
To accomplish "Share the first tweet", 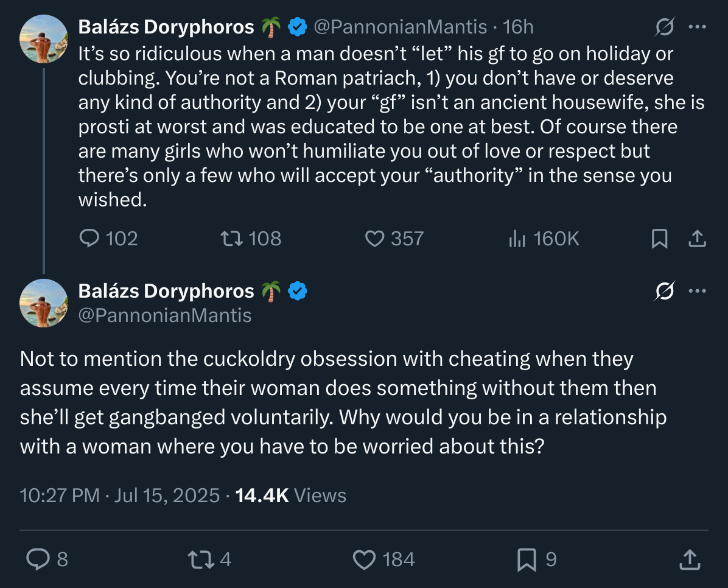I will [x=697, y=239].
